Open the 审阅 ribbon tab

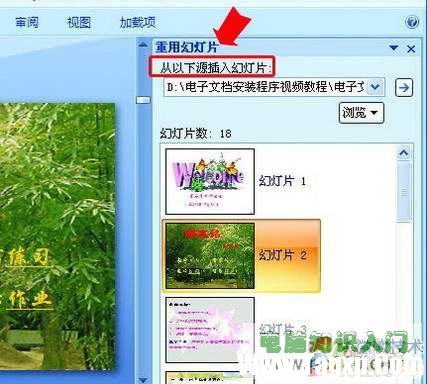[27, 23]
